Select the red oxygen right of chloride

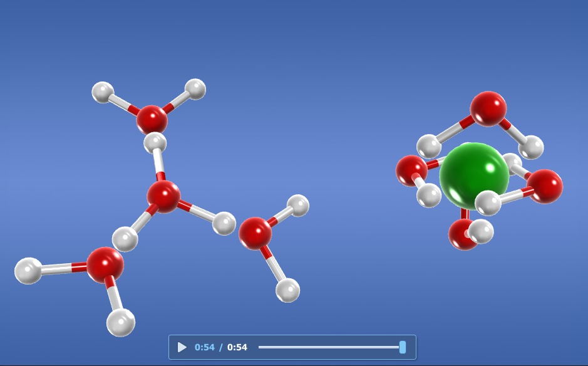547,186
